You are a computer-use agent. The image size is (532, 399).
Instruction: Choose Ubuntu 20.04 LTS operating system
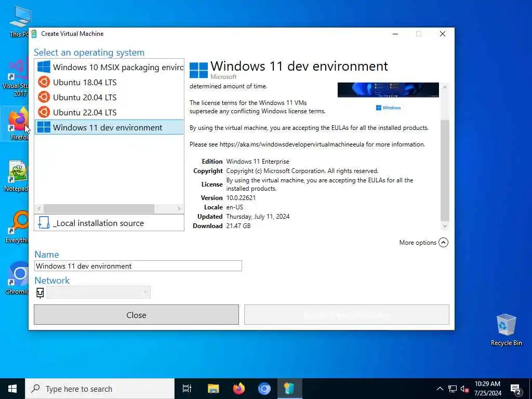tap(109, 97)
